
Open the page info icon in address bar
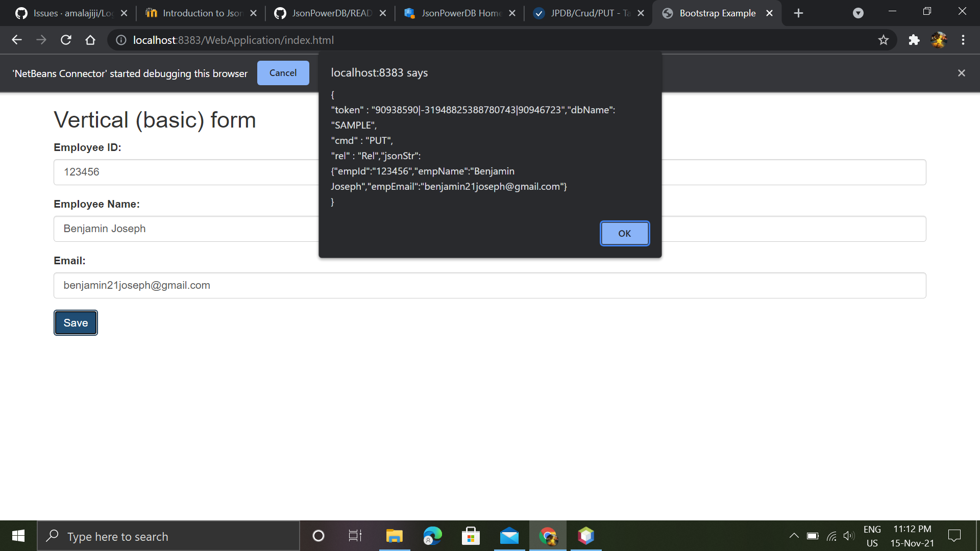pyautogui.click(x=120, y=40)
